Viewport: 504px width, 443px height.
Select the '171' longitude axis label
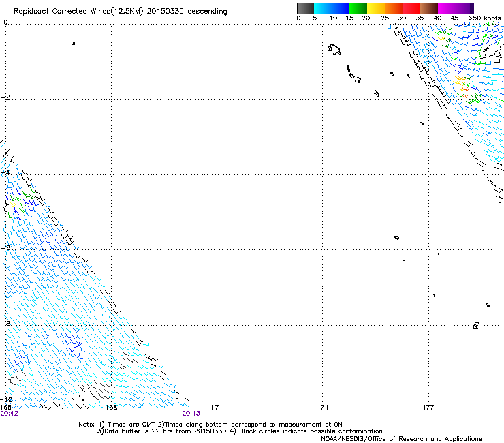pyautogui.click(x=217, y=408)
